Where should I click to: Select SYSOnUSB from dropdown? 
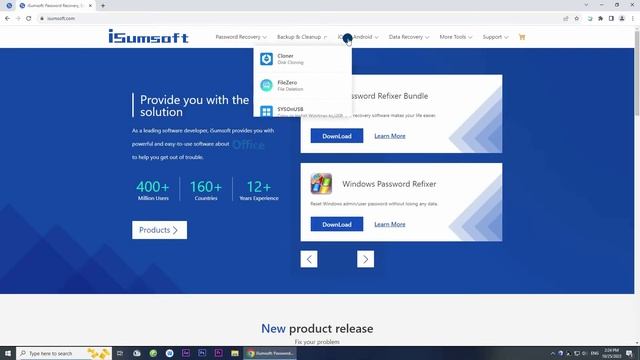(x=302, y=110)
